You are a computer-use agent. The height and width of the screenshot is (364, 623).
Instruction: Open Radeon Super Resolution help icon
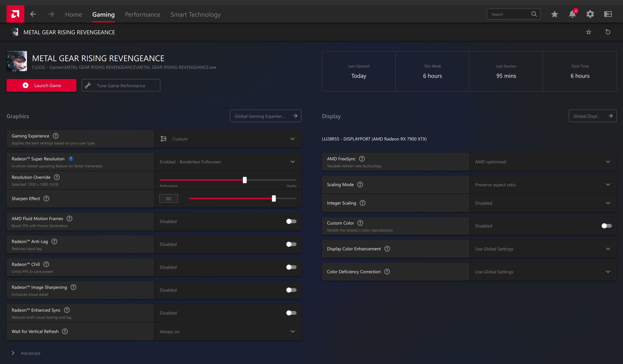[x=71, y=159]
